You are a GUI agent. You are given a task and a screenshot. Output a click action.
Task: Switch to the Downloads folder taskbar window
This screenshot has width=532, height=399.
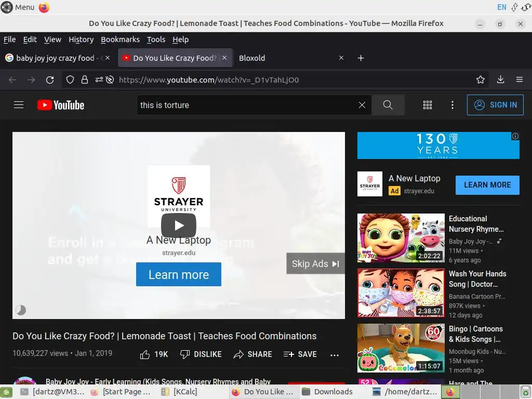(x=327, y=392)
